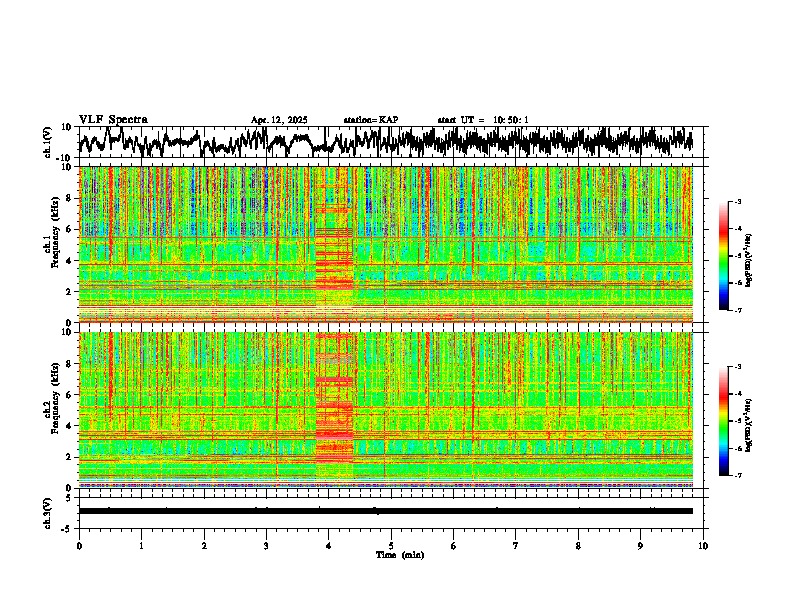The width and height of the screenshot is (792, 612).
Task: Click time axis tick label "2"
Action: (x=204, y=546)
